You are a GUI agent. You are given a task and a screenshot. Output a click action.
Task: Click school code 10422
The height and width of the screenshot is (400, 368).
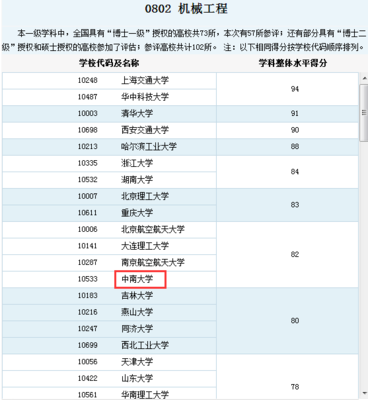pyautogui.click(x=88, y=378)
